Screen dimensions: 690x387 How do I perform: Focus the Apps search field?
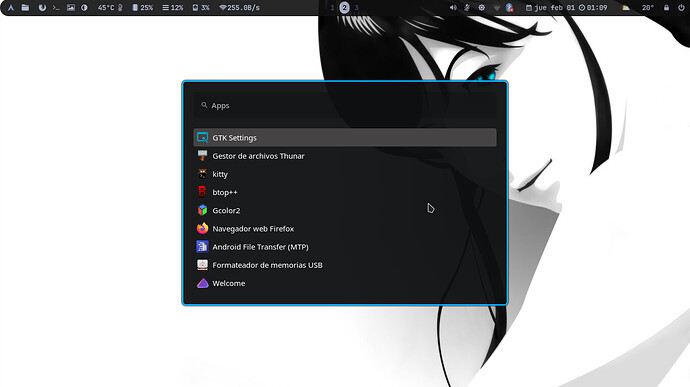[345, 106]
